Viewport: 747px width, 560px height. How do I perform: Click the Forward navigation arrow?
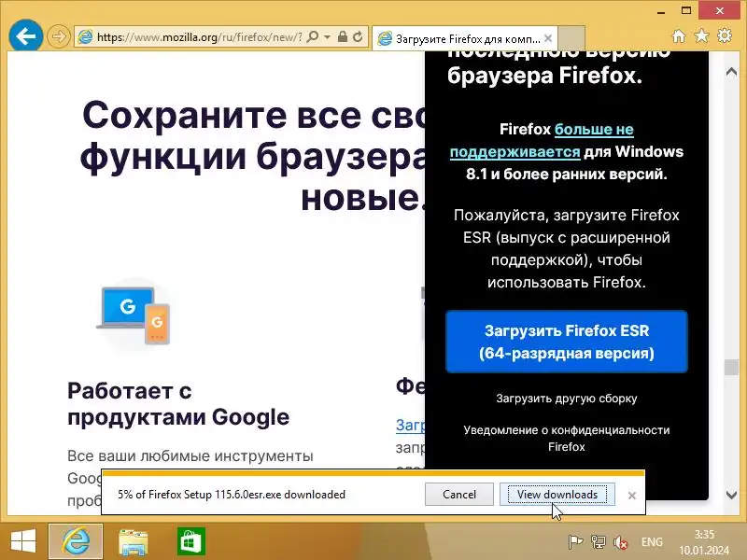[x=59, y=36]
